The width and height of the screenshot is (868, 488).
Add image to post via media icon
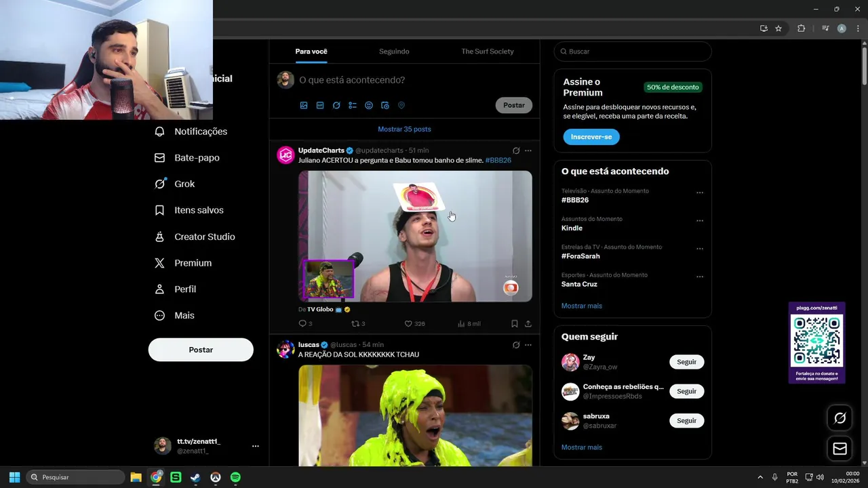304,105
